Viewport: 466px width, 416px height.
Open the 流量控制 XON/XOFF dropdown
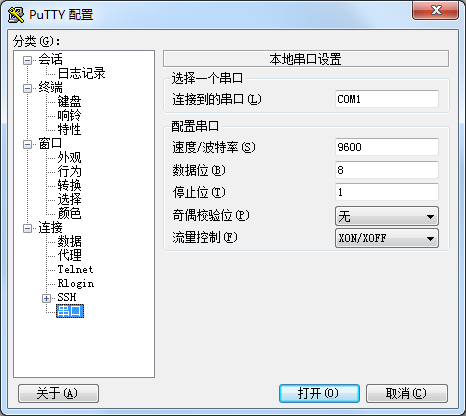[387, 238]
